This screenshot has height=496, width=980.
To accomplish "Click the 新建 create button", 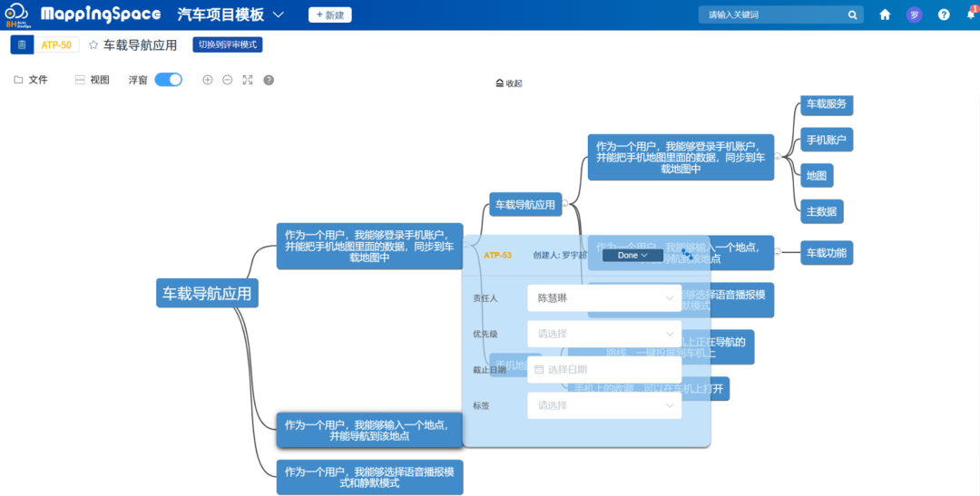I will coord(329,15).
